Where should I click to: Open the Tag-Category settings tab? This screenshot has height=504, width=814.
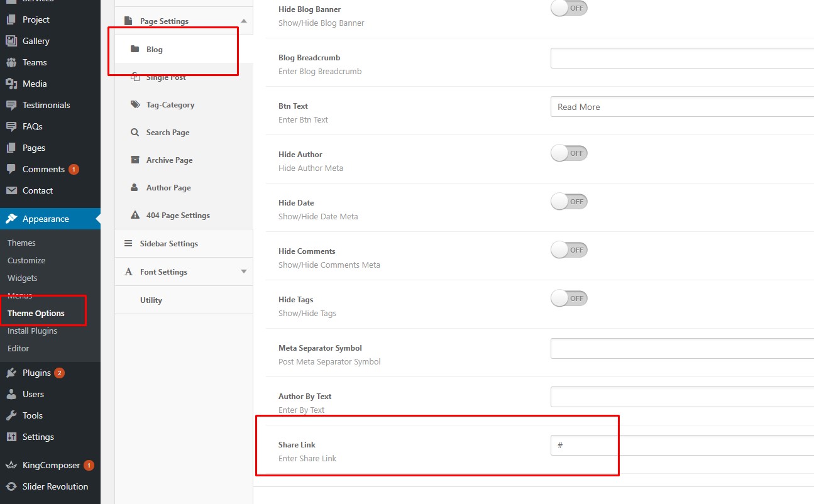tap(170, 105)
